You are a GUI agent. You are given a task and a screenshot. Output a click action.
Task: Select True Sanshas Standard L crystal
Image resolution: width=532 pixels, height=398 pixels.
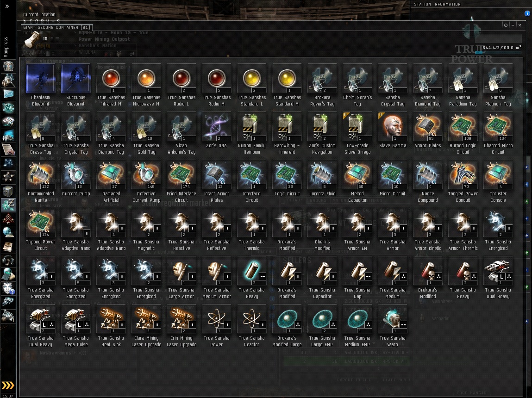point(252,86)
